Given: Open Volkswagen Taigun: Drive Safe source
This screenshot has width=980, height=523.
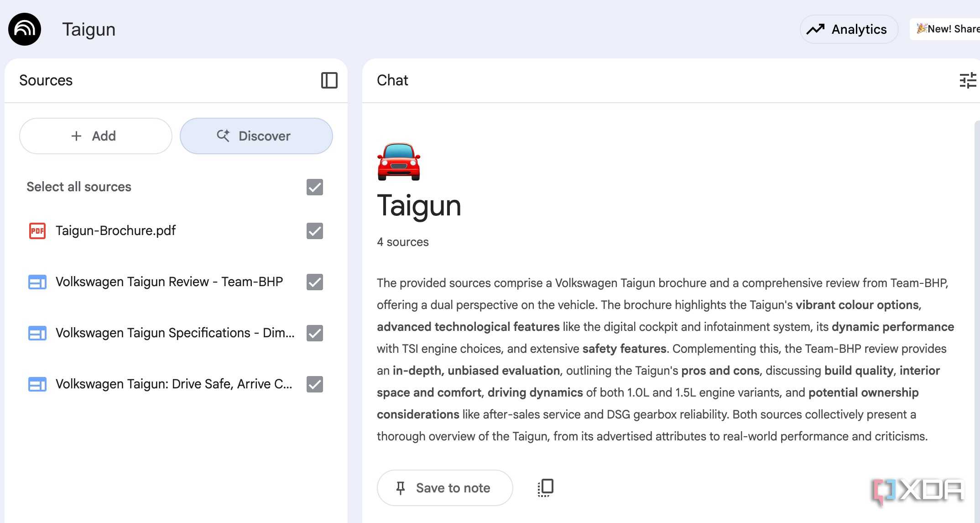Looking at the screenshot, I should (174, 384).
